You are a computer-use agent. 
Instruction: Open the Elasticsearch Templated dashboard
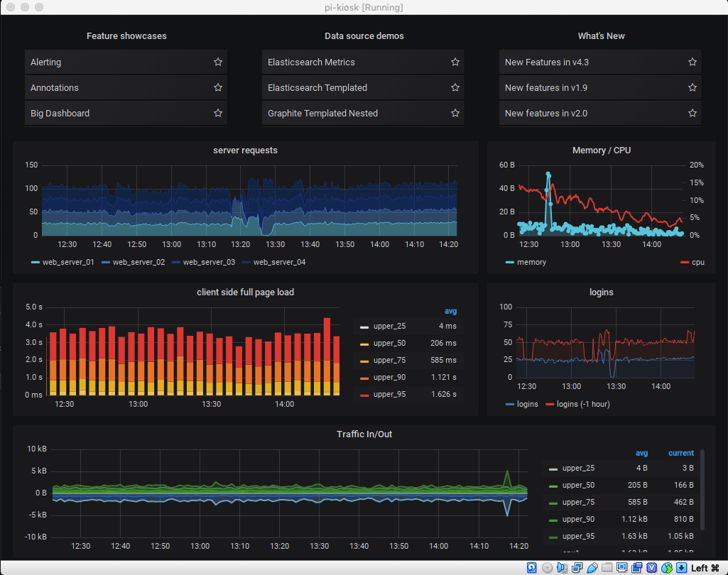317,88
